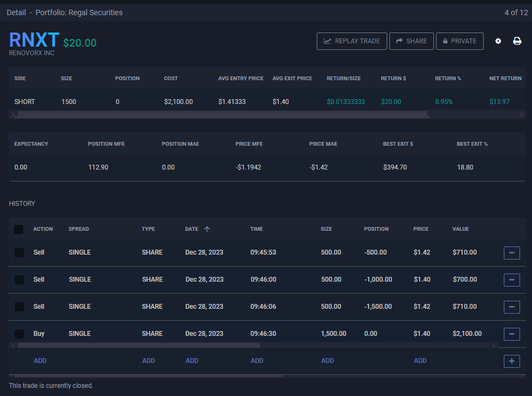Click the summary table horizontal scrollbar
The image size is (532, 396).
pos(222,115)
